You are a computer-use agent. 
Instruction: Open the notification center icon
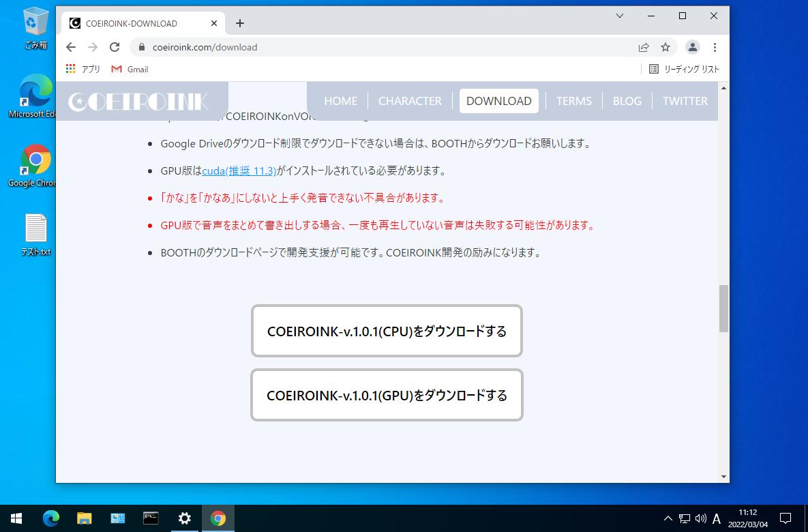point(785,518)
